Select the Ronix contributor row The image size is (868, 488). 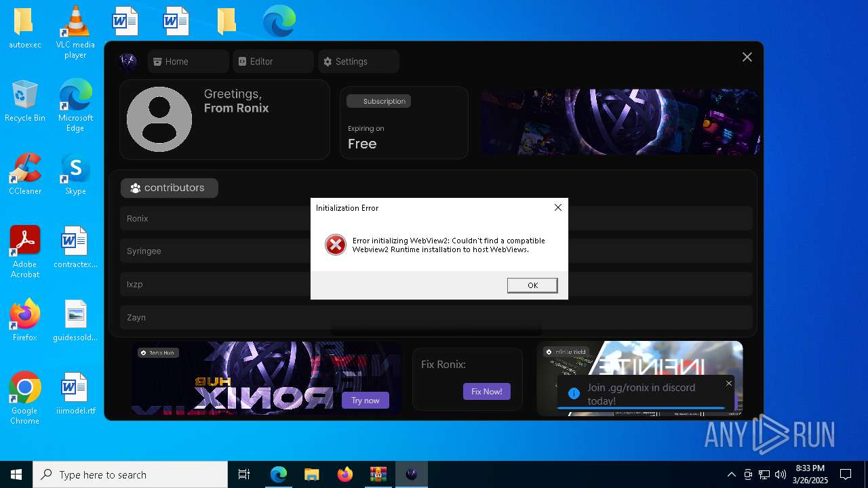point(436,218)
